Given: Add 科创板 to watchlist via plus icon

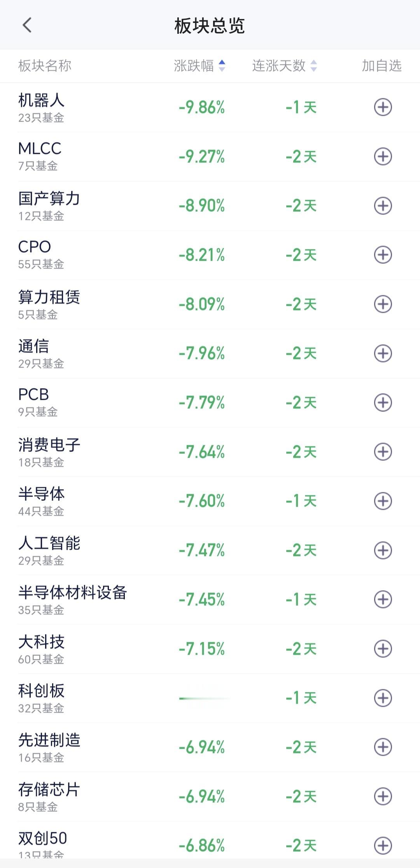Looking at the screenshot, I should [383, 698].
